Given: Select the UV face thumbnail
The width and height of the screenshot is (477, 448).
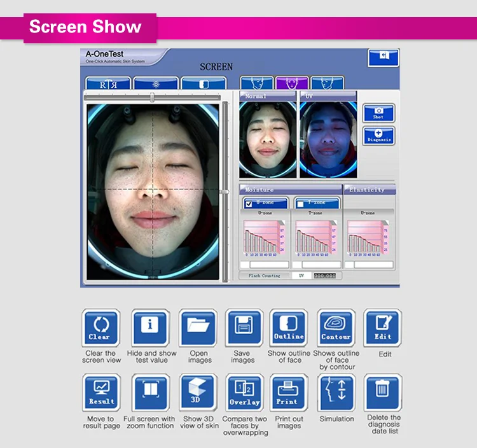Looking at the screenshot, I should (x=328, y=138).
